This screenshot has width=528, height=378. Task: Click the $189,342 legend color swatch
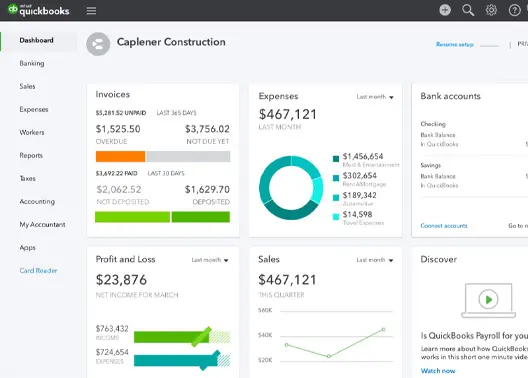pyautogui.click(x=336, y=198)
